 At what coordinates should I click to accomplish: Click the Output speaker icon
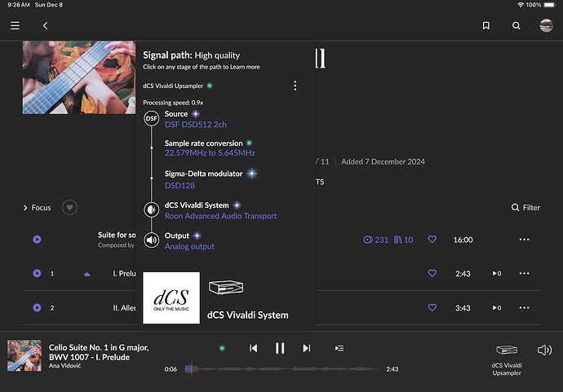point(152,240)
